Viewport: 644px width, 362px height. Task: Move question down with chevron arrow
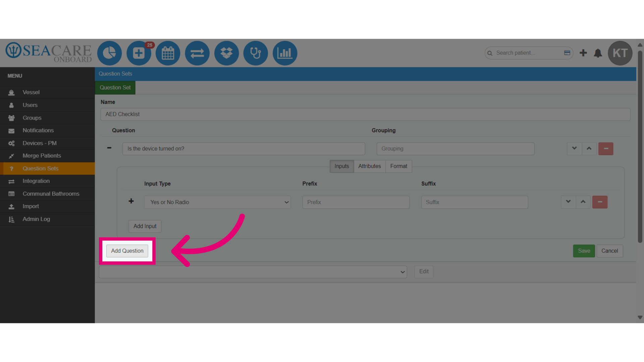coord(574,148)
